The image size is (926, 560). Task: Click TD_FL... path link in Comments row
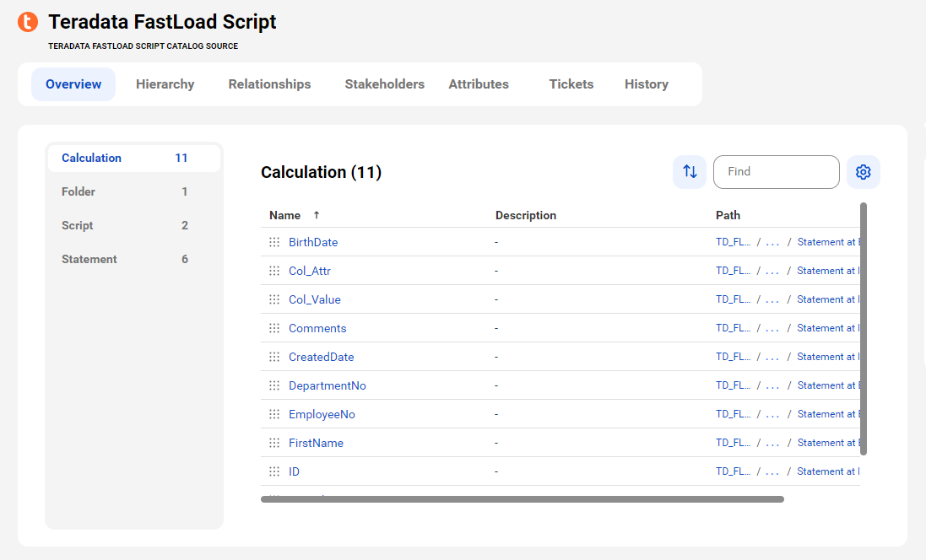[x=733, y=328]
